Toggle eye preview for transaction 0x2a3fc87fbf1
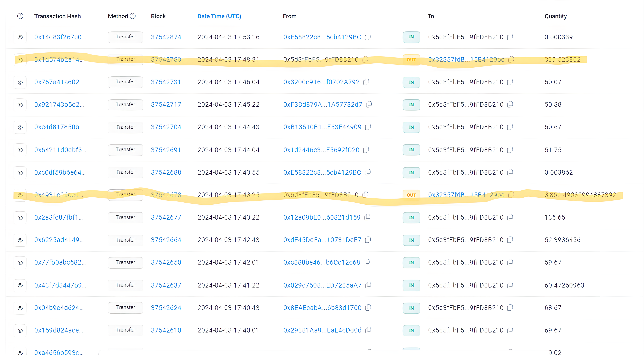644x355 pixels. (20, 218)
